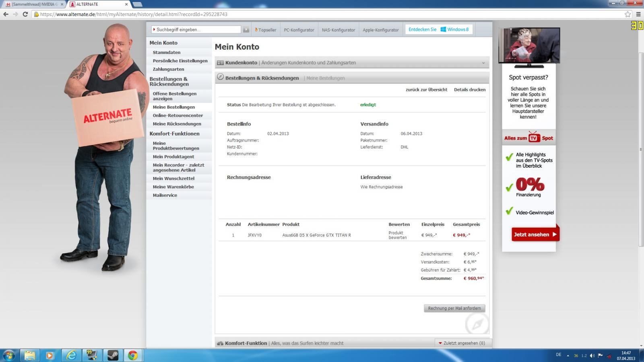The width and height of the screenshot is (644, 362).
Task: Open Mein Recorder zuletzt angesehene Artikel
Action: 178,167
